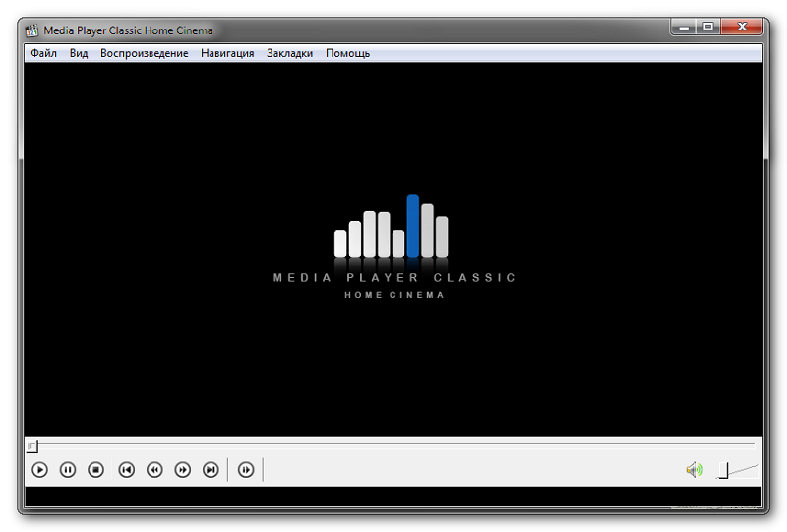
Task: Open the Закладки menu
Action: [289, 53]
